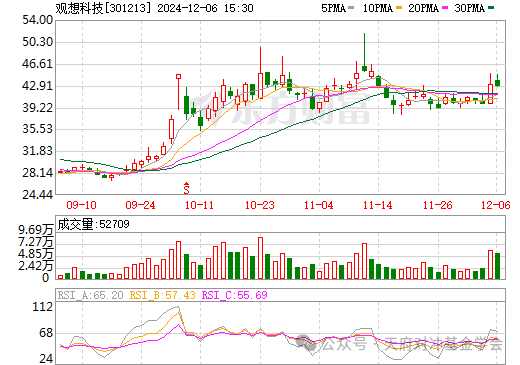Click the 30PMA green legend swatch
The height and width of the screenshot is (365, 520).
point(491,7)
